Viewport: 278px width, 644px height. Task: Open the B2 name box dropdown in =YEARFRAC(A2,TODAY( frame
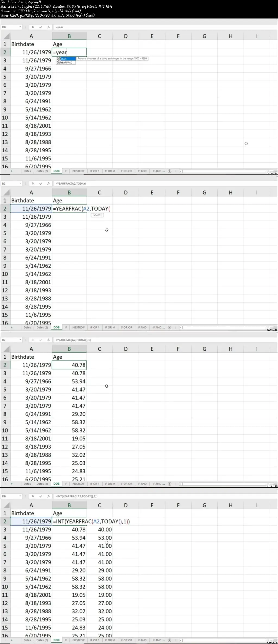20,184
